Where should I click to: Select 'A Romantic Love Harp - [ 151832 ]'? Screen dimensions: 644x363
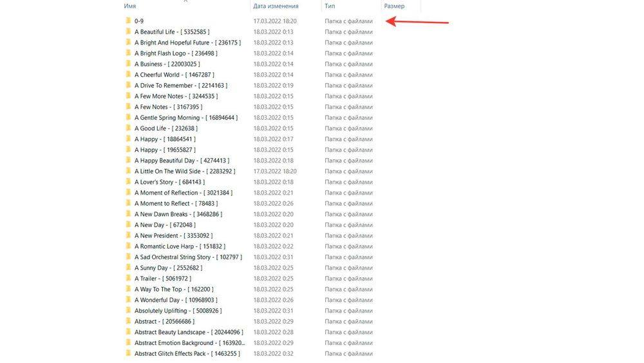click(x=180, y=246)
